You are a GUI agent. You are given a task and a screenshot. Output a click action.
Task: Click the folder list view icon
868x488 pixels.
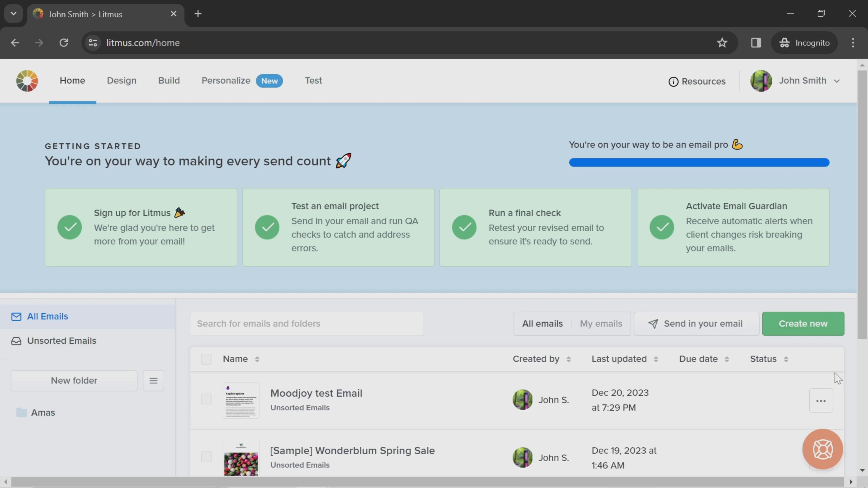[x=153, y=380]
